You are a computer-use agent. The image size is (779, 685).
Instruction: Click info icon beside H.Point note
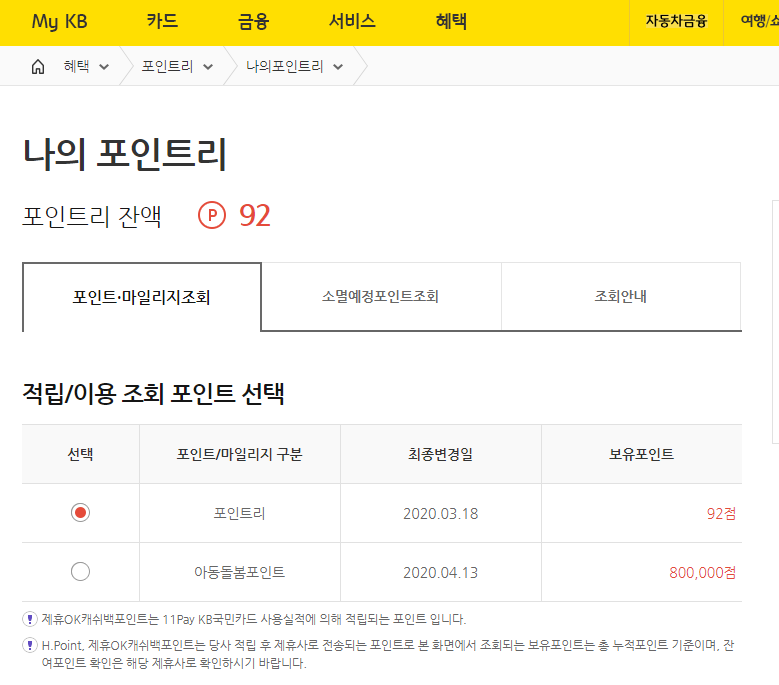pyautogui.click(x=30, y=645)
